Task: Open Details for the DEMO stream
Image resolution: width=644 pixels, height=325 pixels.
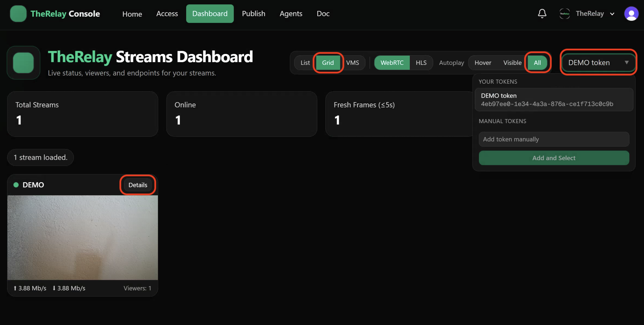Action: coord(138,185)
